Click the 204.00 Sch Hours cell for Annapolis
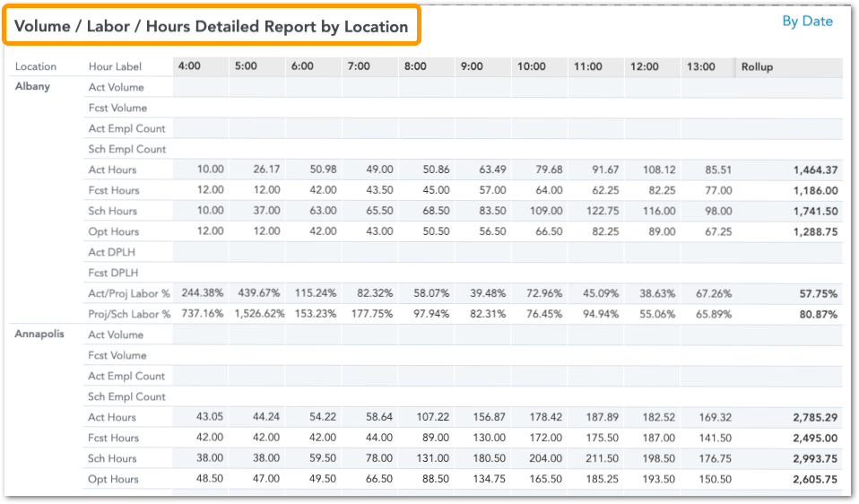This screenshot has height=504, width=859. tap(546, 459)
